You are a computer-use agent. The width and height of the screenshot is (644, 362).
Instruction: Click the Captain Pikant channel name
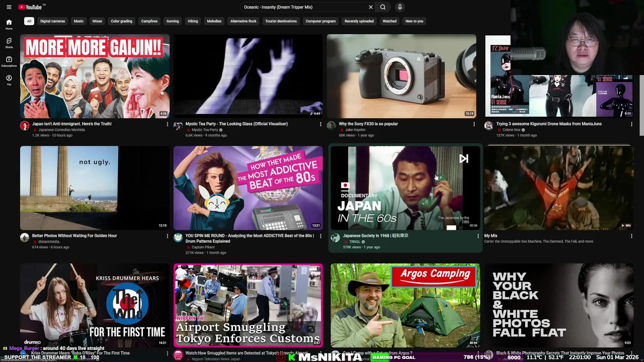click(203, 247)
